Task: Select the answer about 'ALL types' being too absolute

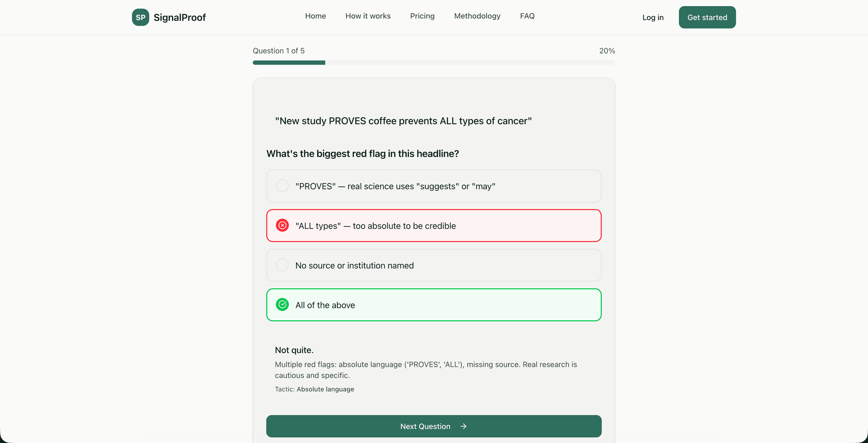Action: click(434, 225)
